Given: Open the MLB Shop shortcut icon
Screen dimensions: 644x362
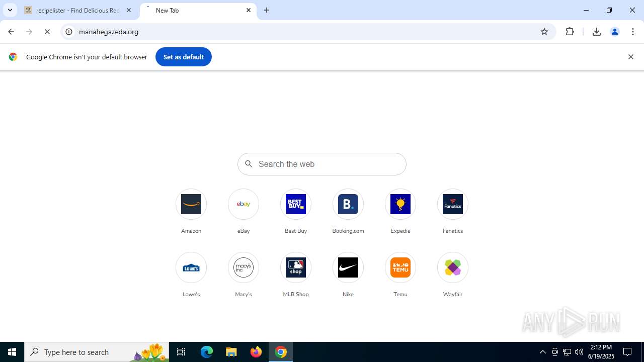Looking at the screenshot, I should pyautogui.click(x=296, y=267).
